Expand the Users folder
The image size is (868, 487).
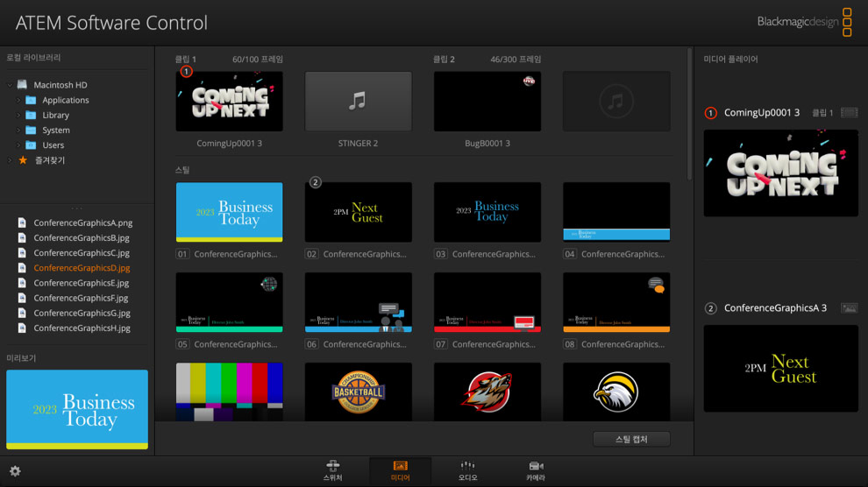coord(18,145)
